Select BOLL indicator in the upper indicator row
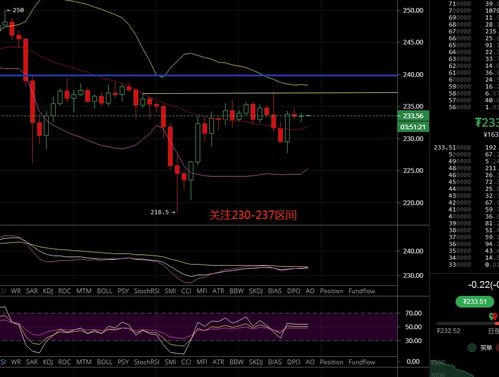The width and height of the screenshot is (499, 377). coord(104,291)
